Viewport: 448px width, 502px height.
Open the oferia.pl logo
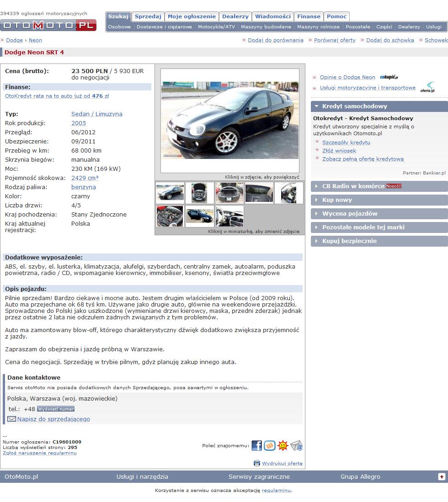tap(427, 87)
